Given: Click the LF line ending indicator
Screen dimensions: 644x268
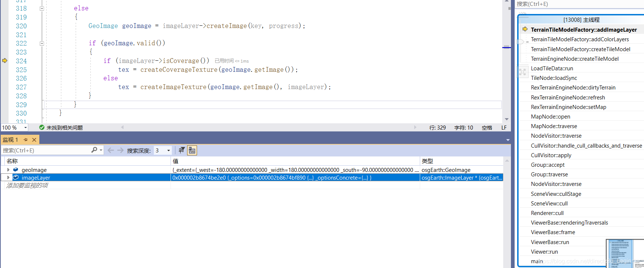Looking at the screenshot, I should tap(504, 128).
